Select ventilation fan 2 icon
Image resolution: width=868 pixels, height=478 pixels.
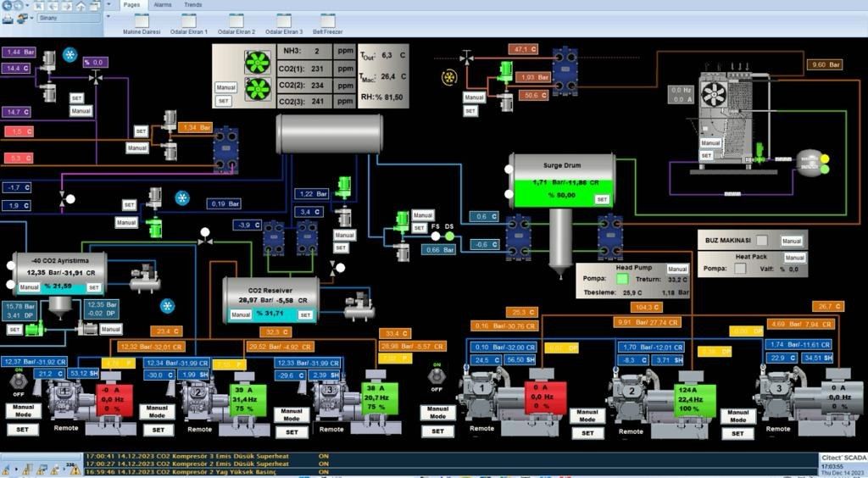tap(258, 89)
